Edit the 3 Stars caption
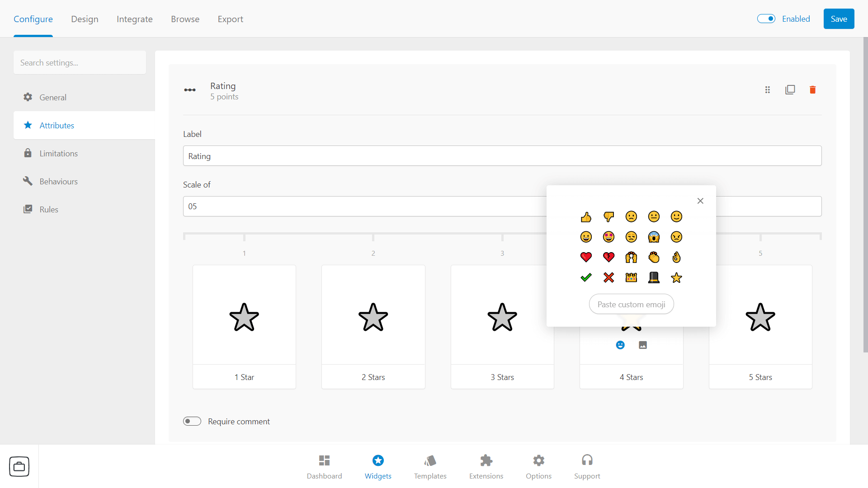Screen dimensions: 868x488 pyautogui.click(x=502, y=377)
